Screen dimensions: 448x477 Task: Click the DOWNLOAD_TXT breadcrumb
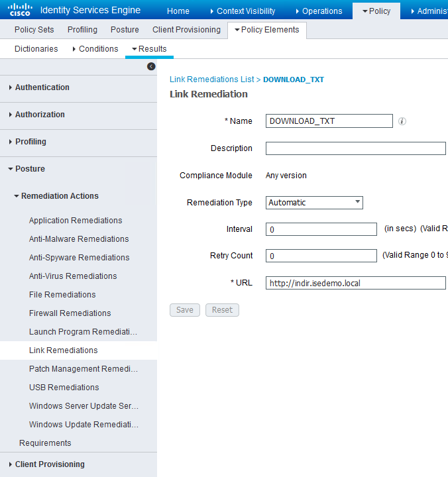[294, 79]
